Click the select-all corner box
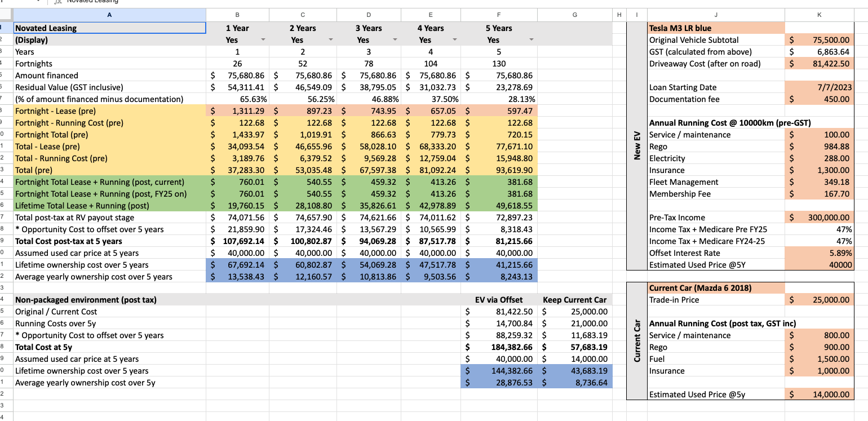This screenshot has height=421, width=868. pyautogui.click(x=6, y=15)
